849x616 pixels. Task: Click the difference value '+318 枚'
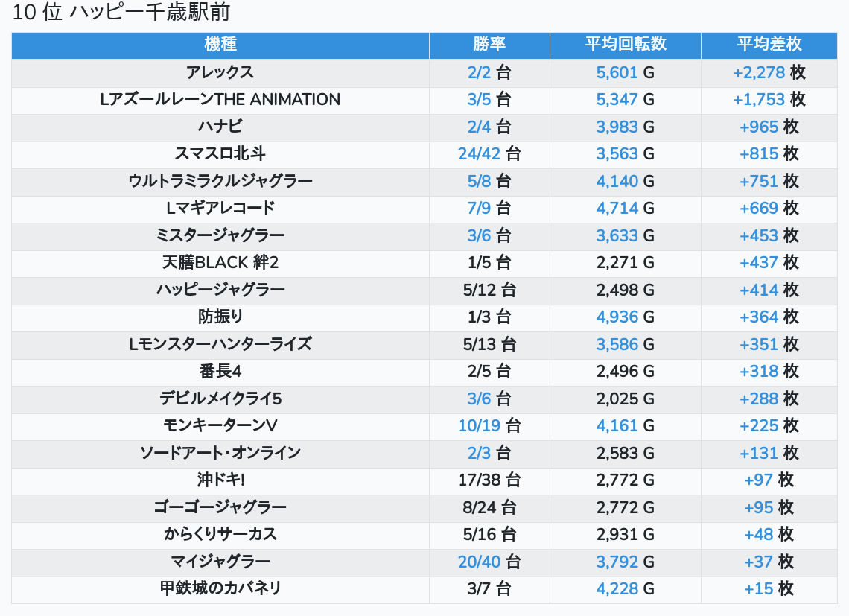click(x=769, y=371)
